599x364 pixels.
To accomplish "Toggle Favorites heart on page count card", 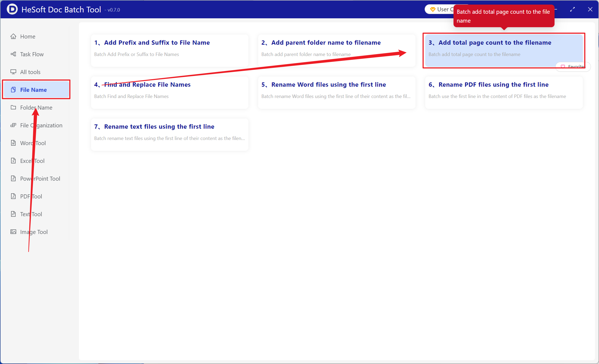I will (x=563, y=66).
